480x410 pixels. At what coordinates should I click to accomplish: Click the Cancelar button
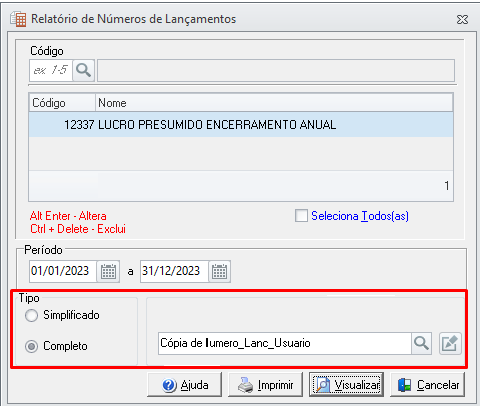[x=427, y=385]
